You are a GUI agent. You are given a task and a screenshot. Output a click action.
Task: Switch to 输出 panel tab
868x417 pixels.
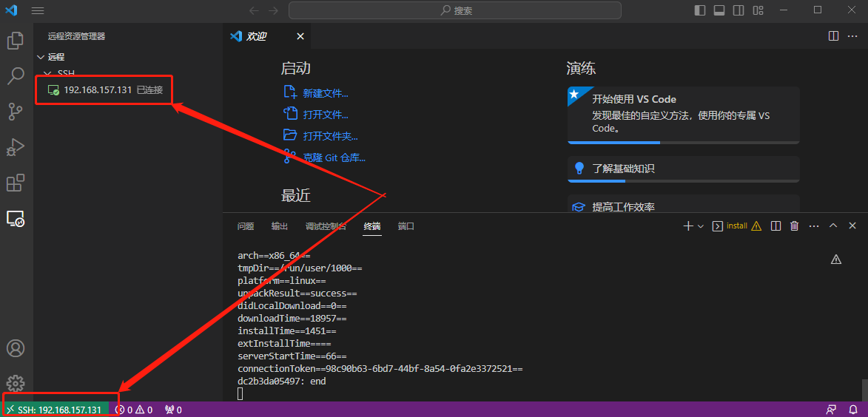280,226
